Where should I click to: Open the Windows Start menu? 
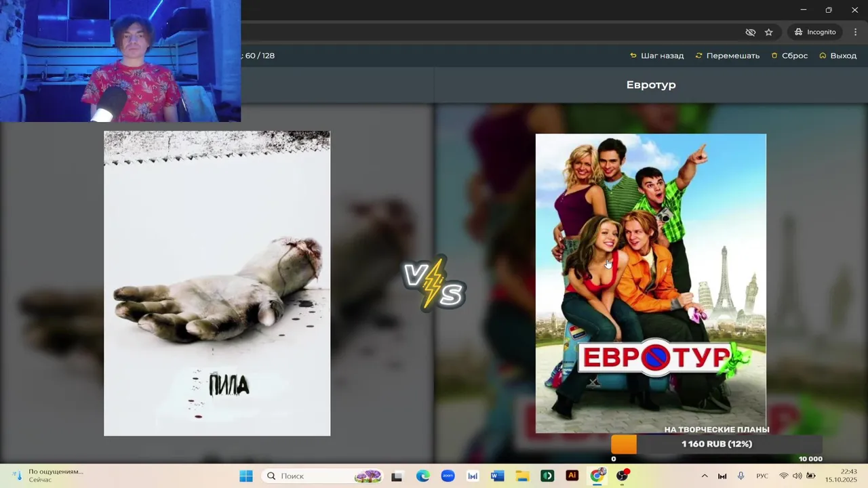pyautogui.click(x=245, y=476)
